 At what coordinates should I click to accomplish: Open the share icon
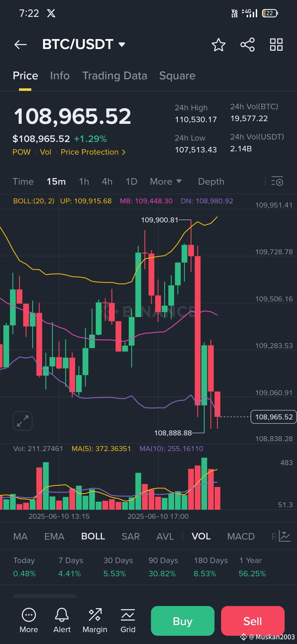point(248,45)
